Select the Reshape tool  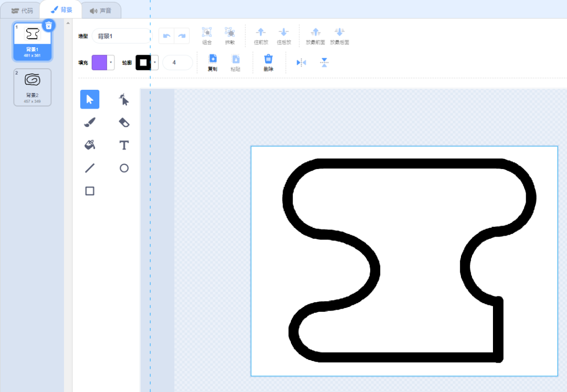pos(124,99)
